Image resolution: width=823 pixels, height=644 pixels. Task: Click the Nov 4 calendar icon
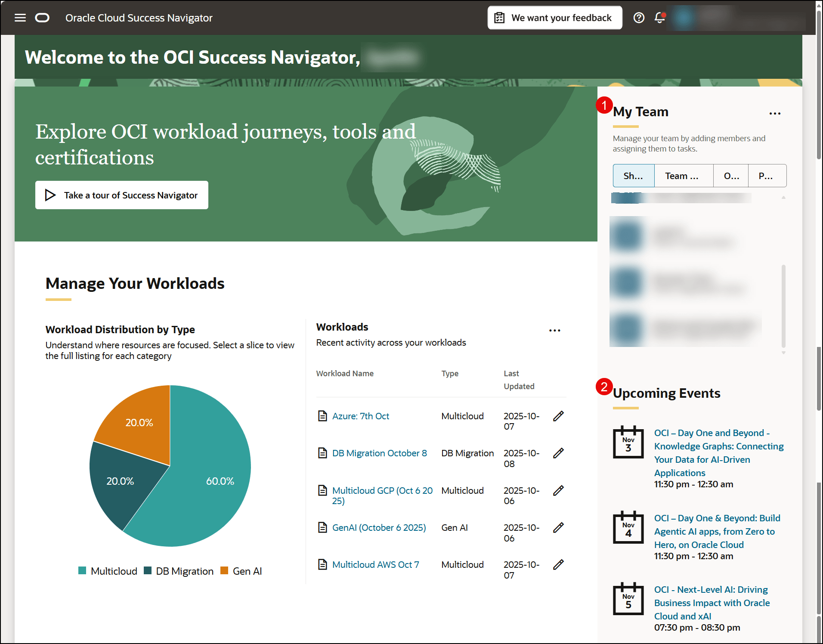coord(628,527)
